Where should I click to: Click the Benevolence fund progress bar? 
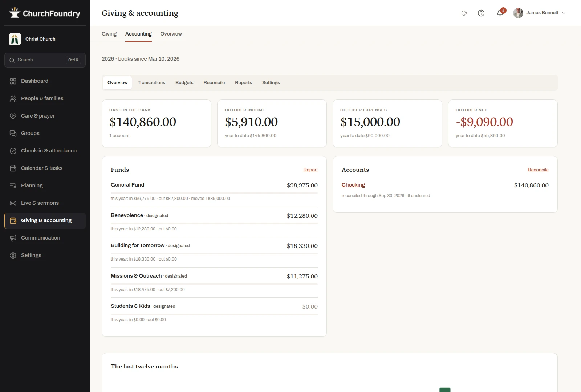[x=214, y=224]
